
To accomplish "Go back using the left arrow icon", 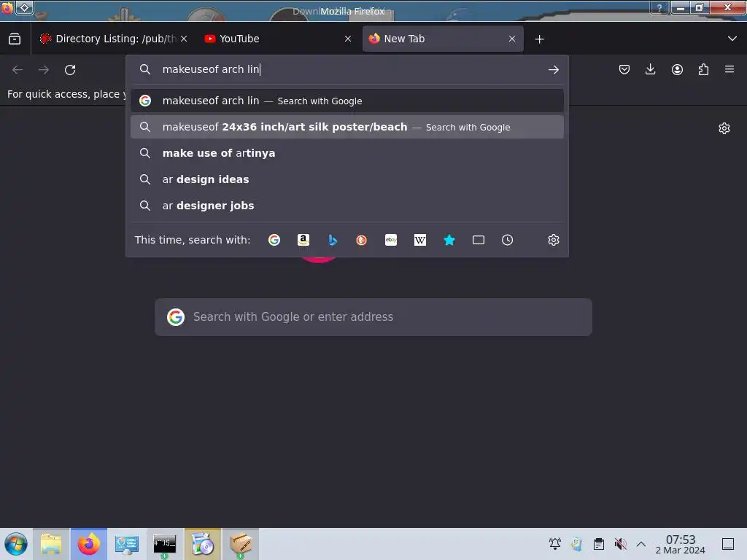I will [x=18, y=70].
